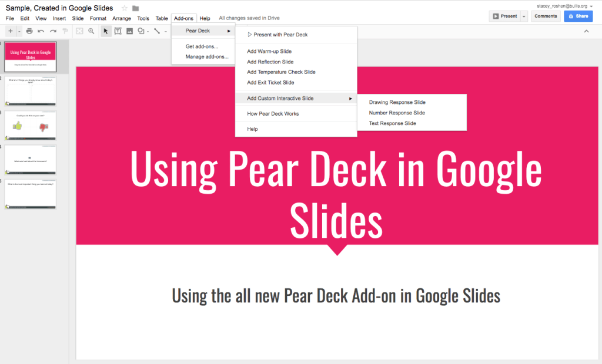Click the redo arrow
This screenshot has width=602, height=364.
pos(53,31)
